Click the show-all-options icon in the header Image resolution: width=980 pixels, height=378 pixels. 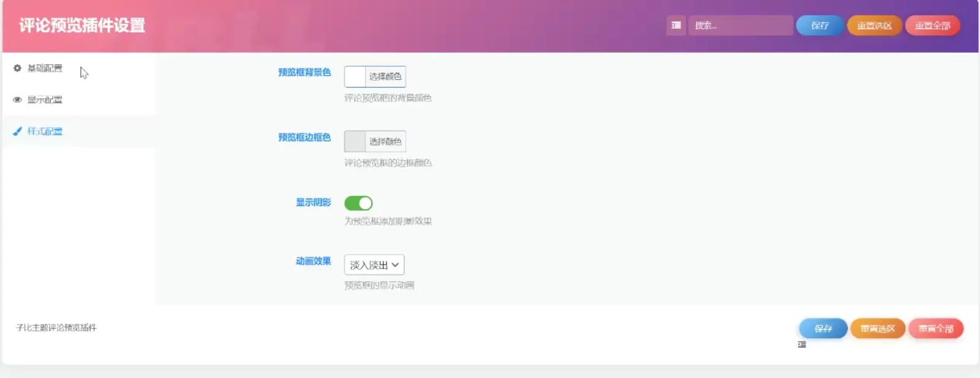(676, 25)
